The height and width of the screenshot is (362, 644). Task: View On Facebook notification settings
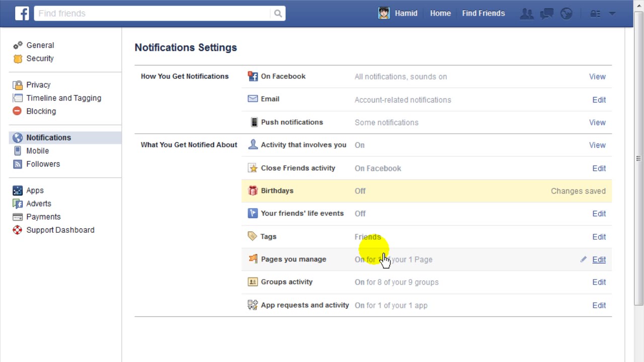(x=597, y=77)
